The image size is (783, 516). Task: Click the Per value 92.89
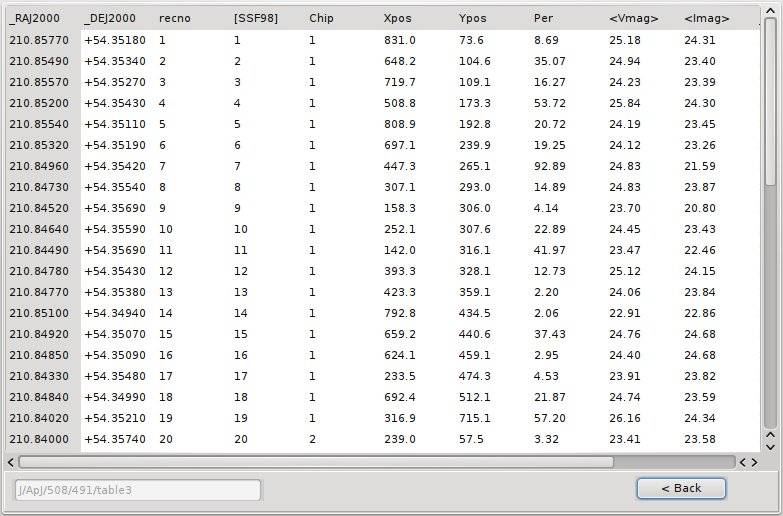[x=549, y=166]
